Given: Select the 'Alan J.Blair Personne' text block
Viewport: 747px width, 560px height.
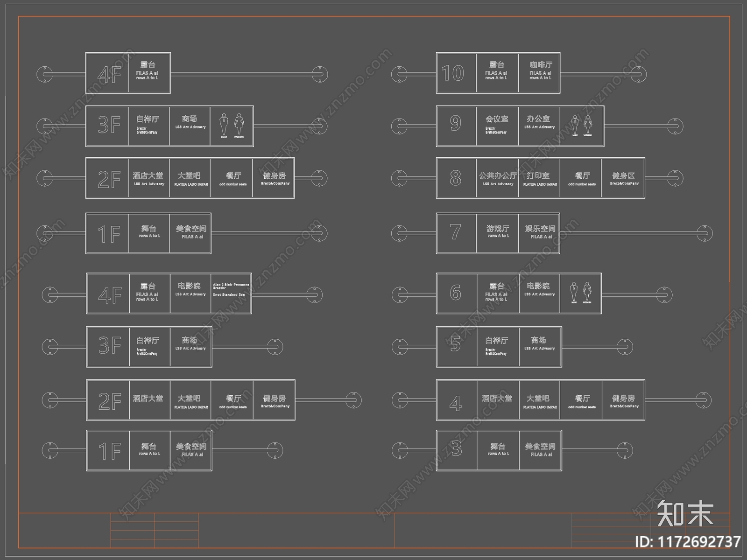Looking at the screenshot, I should tap(231, 286).
